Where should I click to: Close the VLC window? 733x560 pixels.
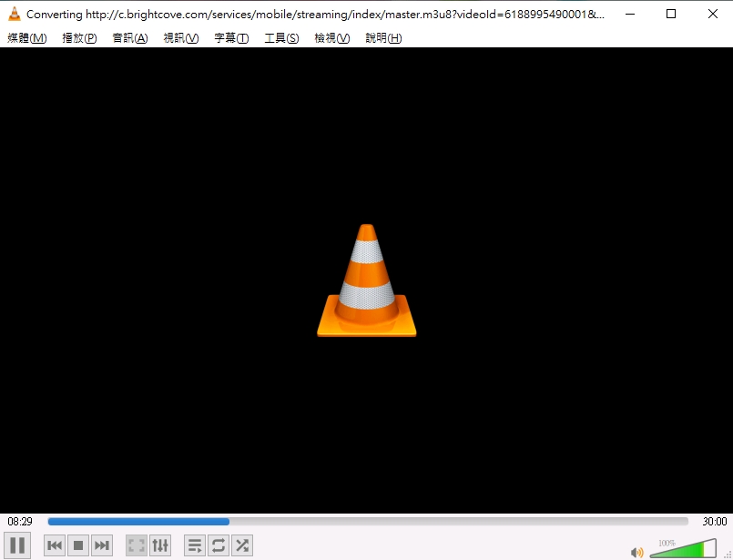[712, 14]
